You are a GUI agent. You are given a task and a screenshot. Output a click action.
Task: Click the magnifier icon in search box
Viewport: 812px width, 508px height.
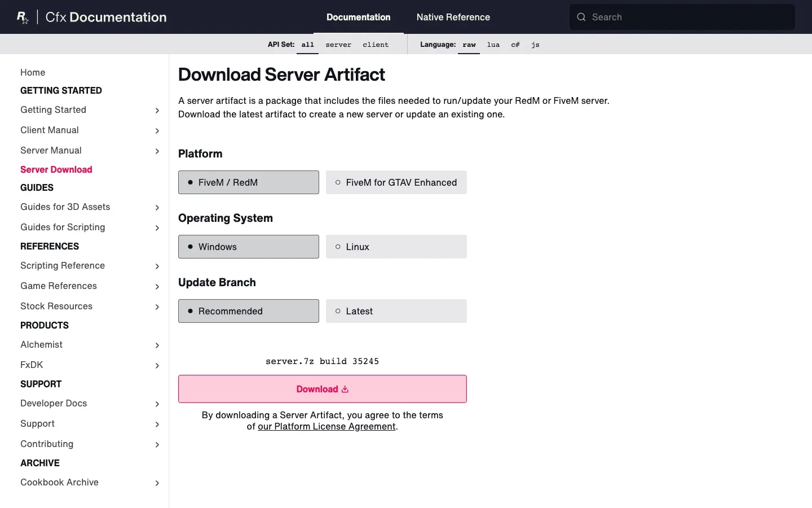[581, 17]
